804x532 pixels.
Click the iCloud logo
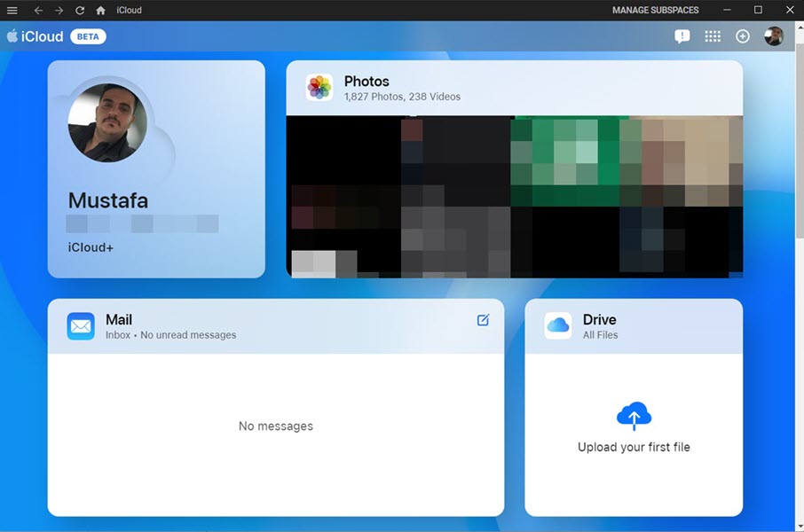pyautogui.click(x=36, y=36)
